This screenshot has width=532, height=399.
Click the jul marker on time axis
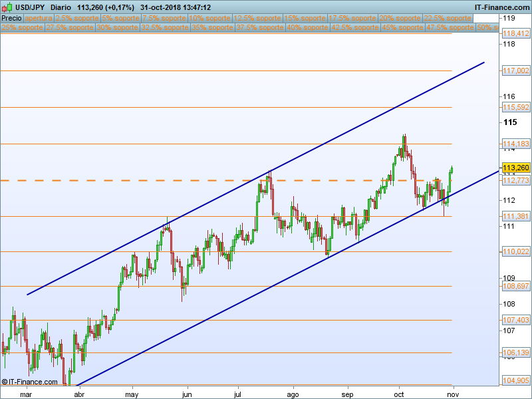[x=239, y=394]
